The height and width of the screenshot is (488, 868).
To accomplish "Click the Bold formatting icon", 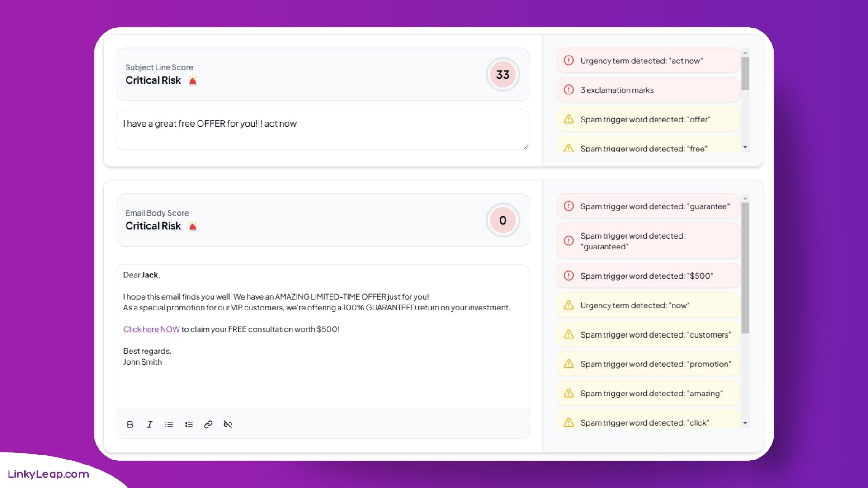I will pos(130,424).
